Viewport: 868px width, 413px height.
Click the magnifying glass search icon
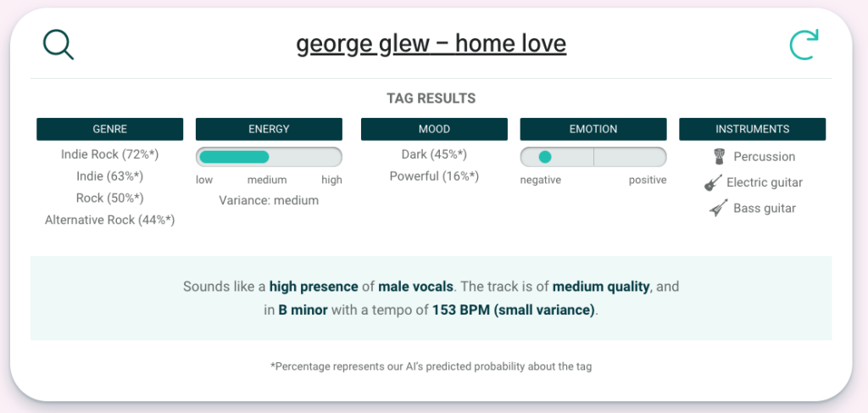point(58,45)
